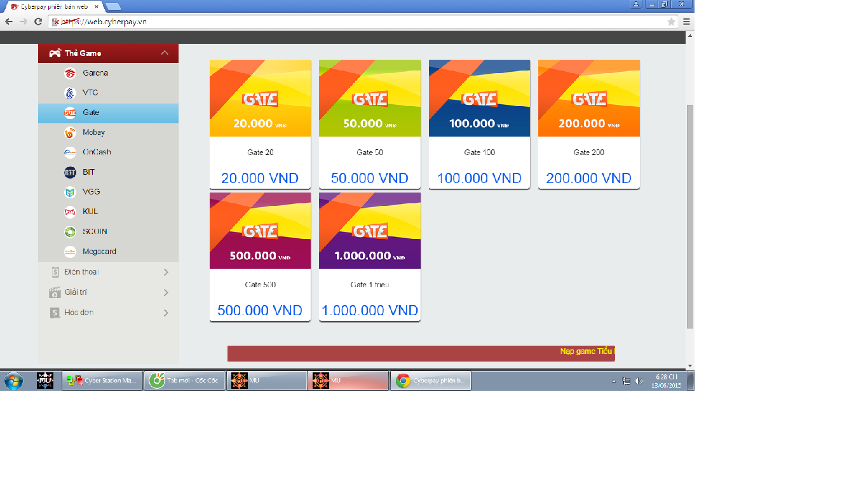The height and width of the screenshot is (488, 868).
Task: Open the Chrome hamburger menu
Action: 686,22
